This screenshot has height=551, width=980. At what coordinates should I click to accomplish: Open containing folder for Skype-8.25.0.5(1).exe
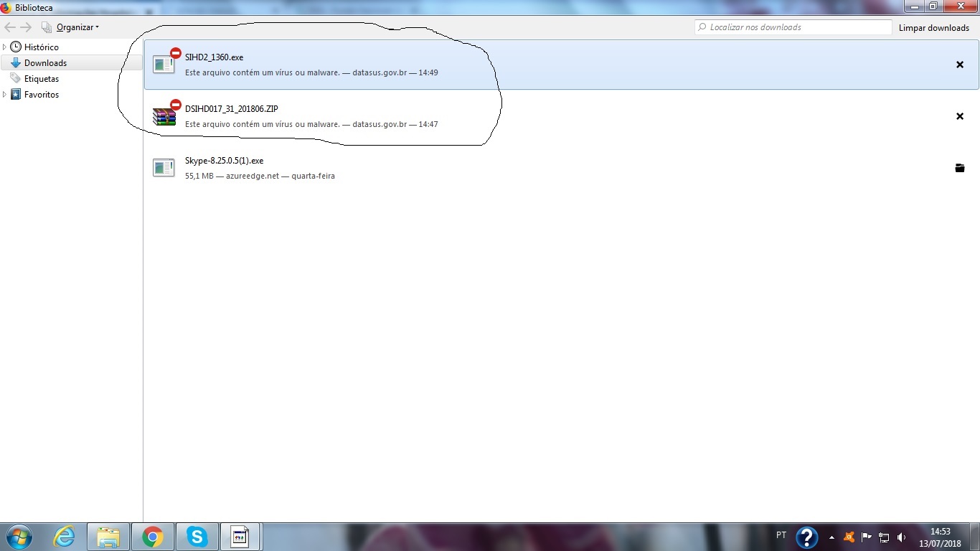pos(959,168)
